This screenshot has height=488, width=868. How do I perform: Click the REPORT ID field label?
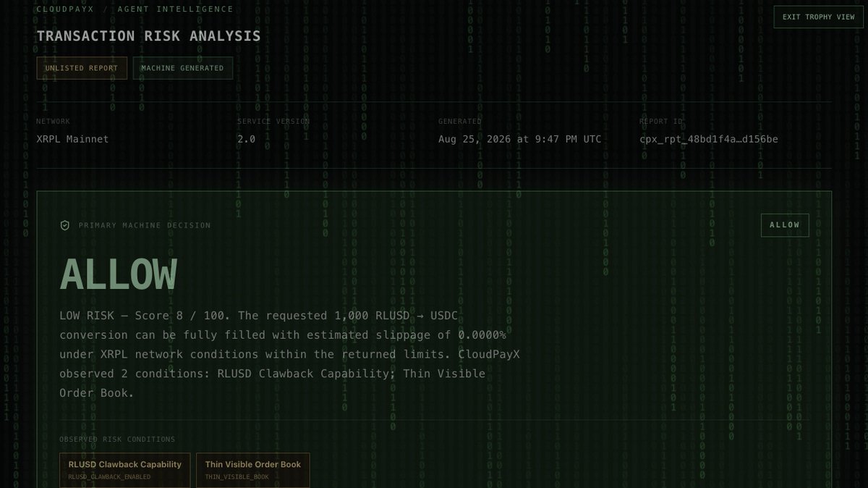tap(660, 122)
